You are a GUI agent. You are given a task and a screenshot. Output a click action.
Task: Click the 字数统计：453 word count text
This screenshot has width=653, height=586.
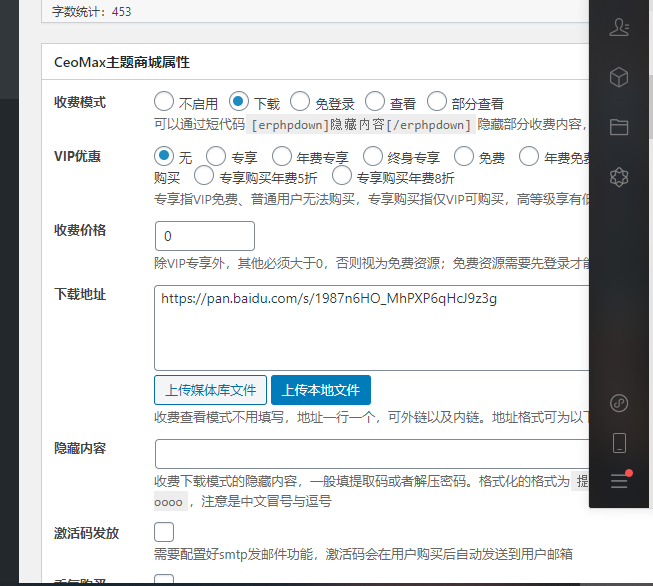pos(92,12)
